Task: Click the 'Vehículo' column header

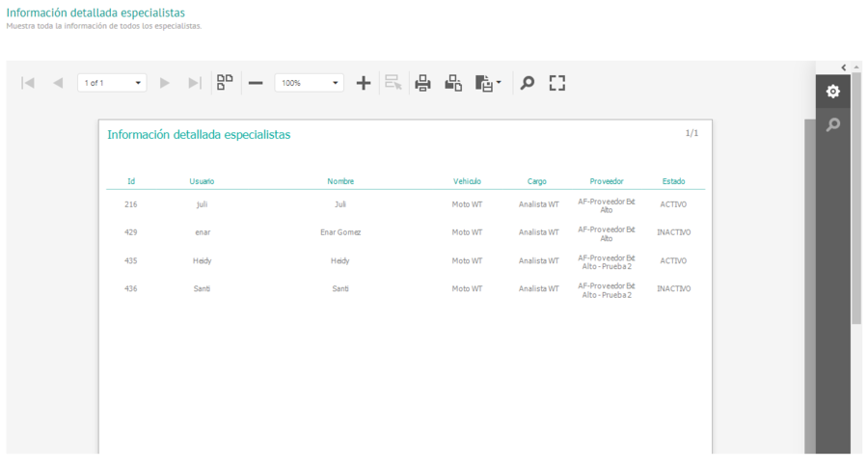Action: pos(467,181)
